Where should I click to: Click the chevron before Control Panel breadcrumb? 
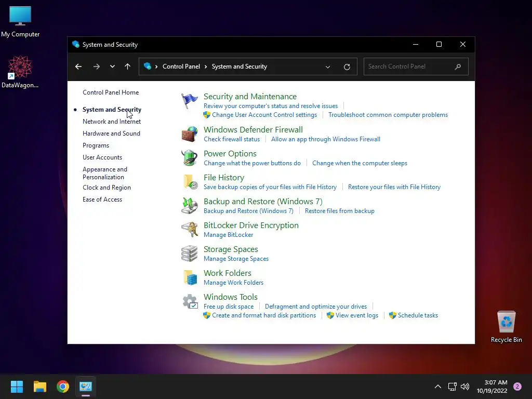pyautogui.click(x=156, y=66)
